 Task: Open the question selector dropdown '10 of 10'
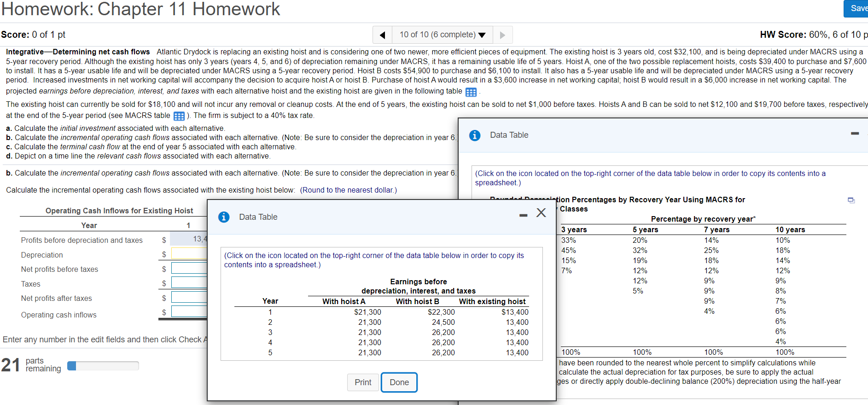pos(442,35)
